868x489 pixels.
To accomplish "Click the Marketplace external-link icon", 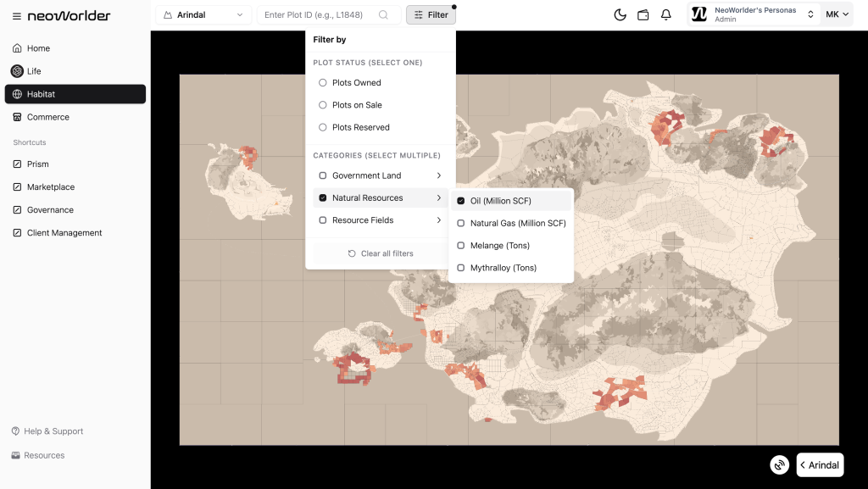I will [x=17, y=187].
